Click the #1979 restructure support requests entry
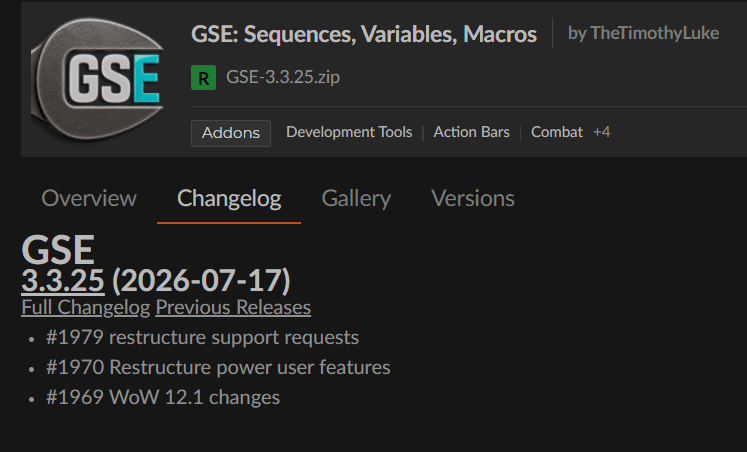747x452 pixels. 202,337
